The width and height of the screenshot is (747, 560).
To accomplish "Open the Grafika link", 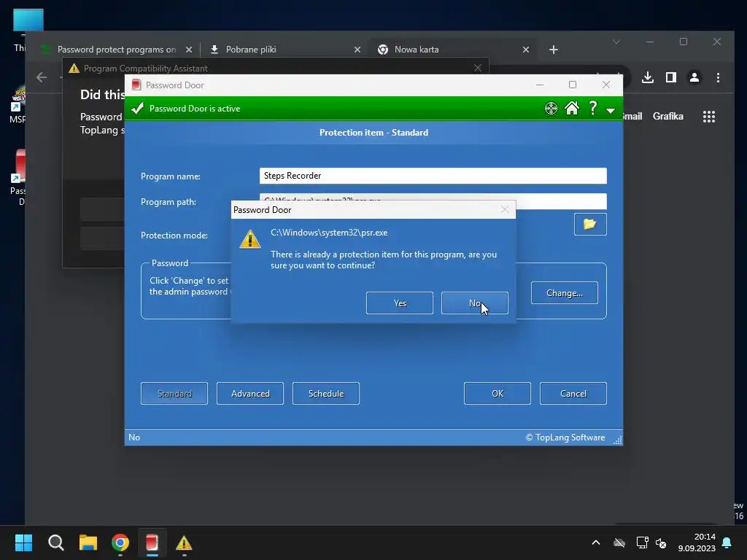I will point(668,116).
